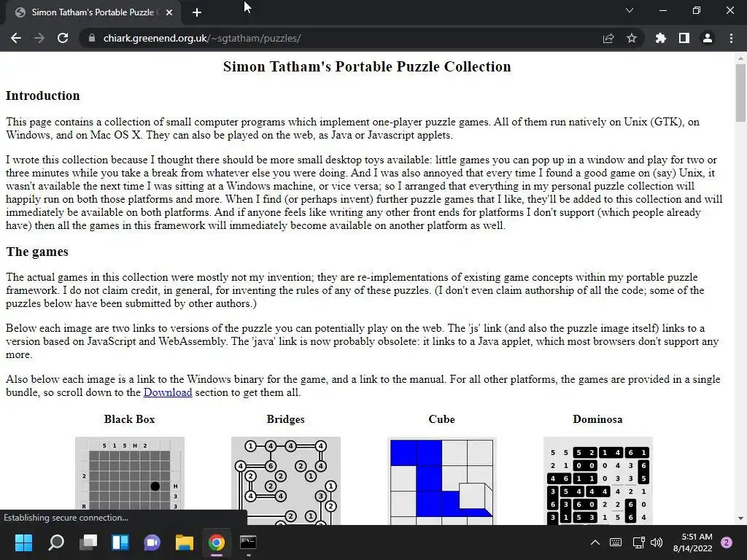Viewport: 747px width, 560px height.
Task: Toggle the Chrome side panel
Action: click(684, 38)
